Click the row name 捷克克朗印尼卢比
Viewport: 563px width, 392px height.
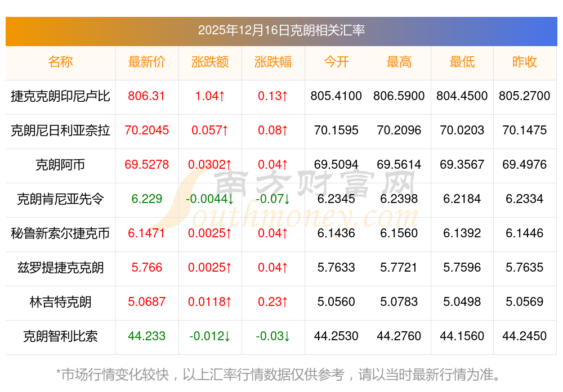click(x=60, y=96)
